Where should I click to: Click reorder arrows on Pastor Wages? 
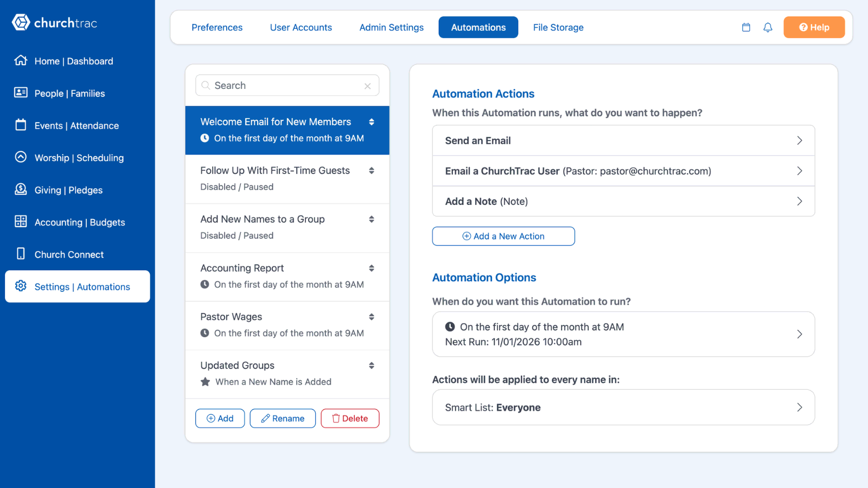(372, 317)
